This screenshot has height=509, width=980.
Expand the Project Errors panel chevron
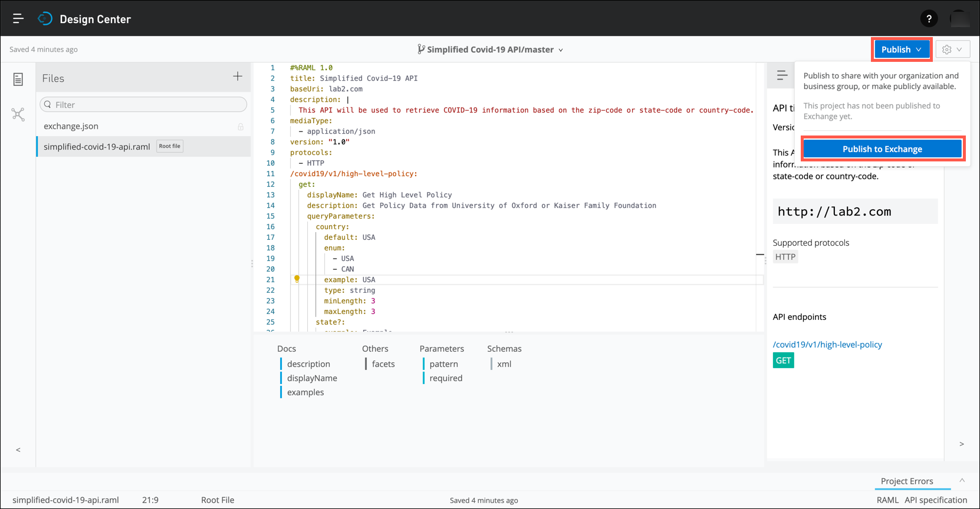click(x=962, y=481)
